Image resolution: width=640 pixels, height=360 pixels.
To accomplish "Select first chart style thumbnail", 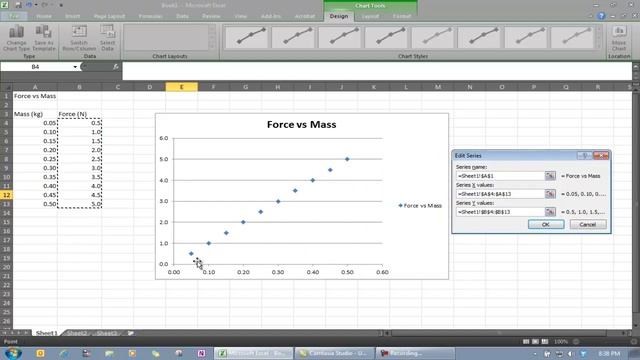I will [247, 37].
